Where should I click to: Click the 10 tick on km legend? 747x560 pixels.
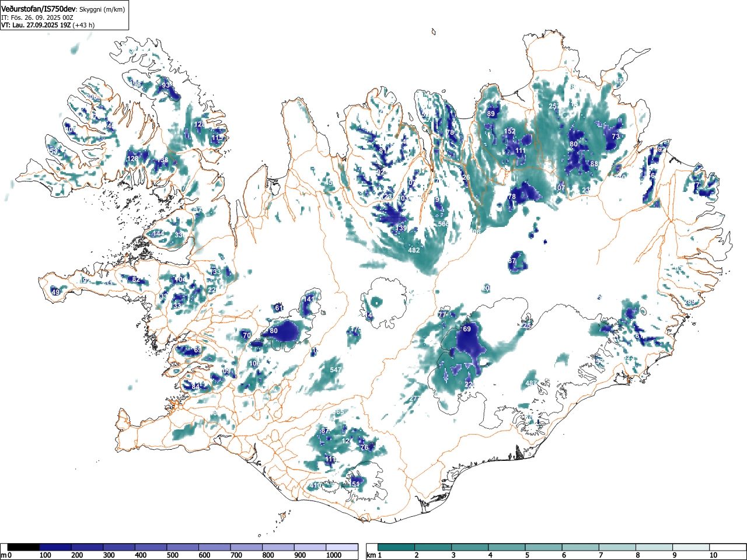click(713, 555)
